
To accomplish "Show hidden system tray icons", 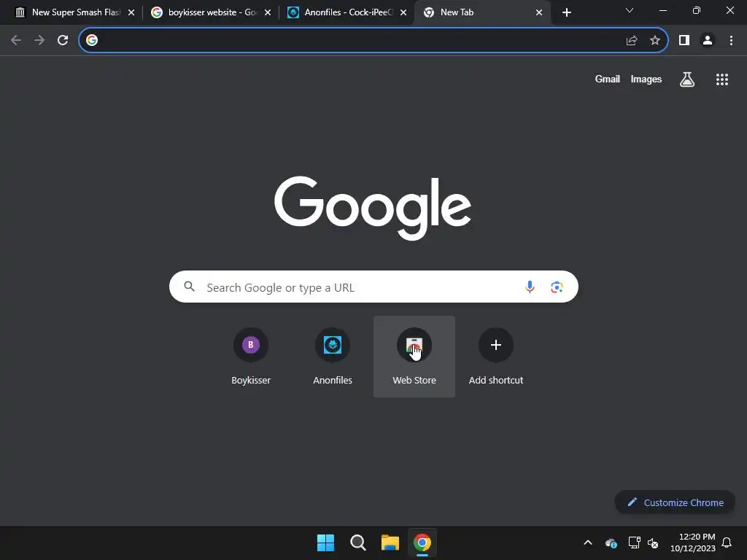I will (x=588, y=542).
